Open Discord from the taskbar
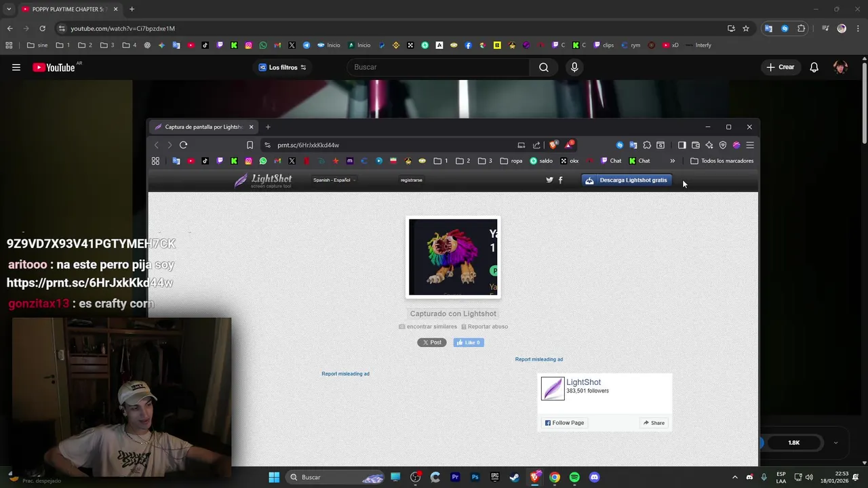Viewport: 868px width, 488px height. pyautogui.click(x=595, y=477)
